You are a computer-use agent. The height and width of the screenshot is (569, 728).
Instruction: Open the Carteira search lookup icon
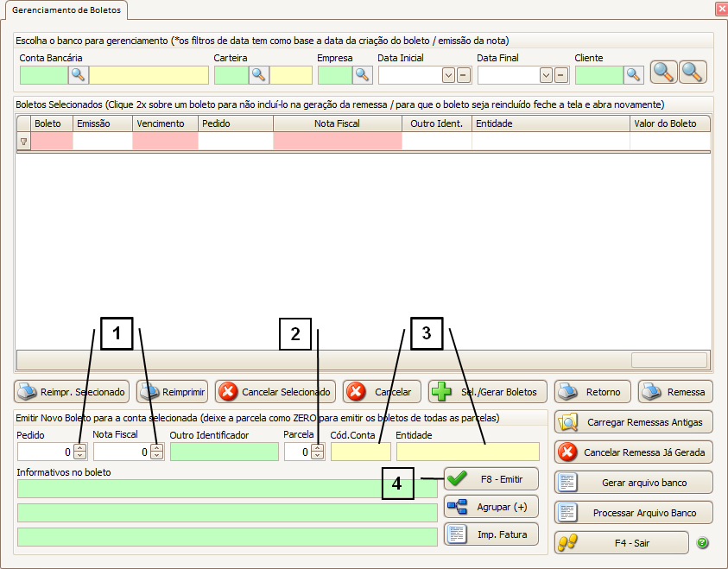tap(258, 75)
